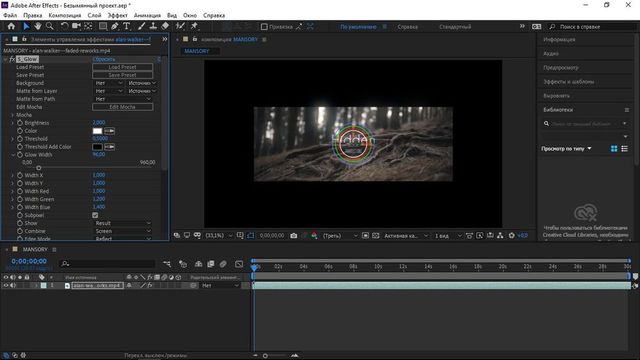Select the Zoom magnifier tool
Image resolution: width=640 pixels, height=360 pixels.
tap(50, 26)
